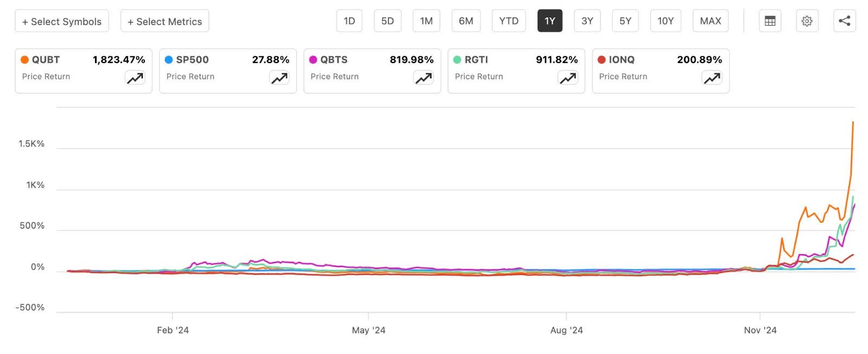868x354 pixels.
Task: Click the share icon
Action: [x=844, y=21]
